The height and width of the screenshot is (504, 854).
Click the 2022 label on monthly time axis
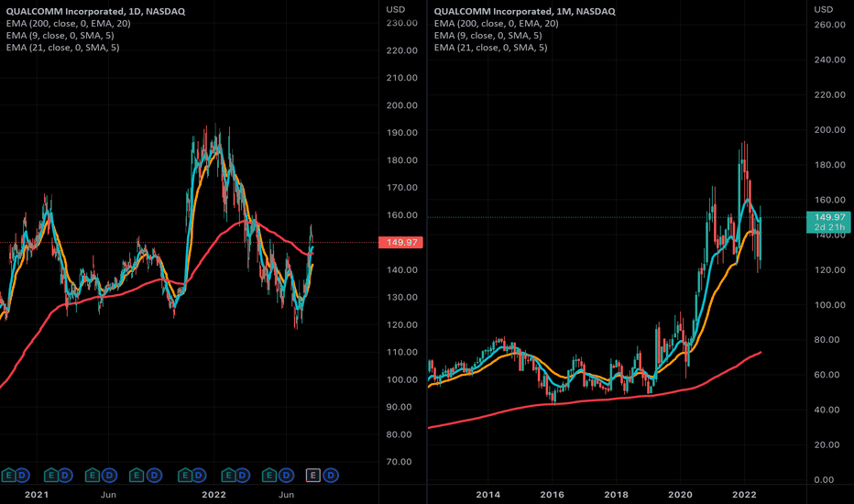(x=744, y=495)
